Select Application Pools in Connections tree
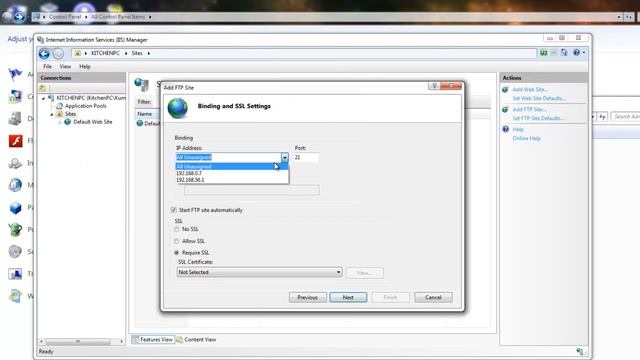Screen dimensions: 640x360 tap(86, 106)
